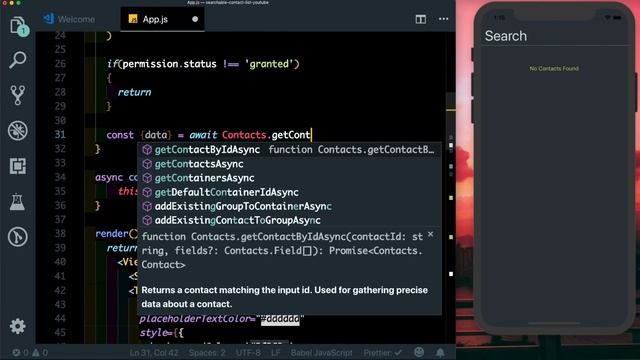Close the suggestion details panel X
The width and height of the screenshot is (640, 360).
430,234
